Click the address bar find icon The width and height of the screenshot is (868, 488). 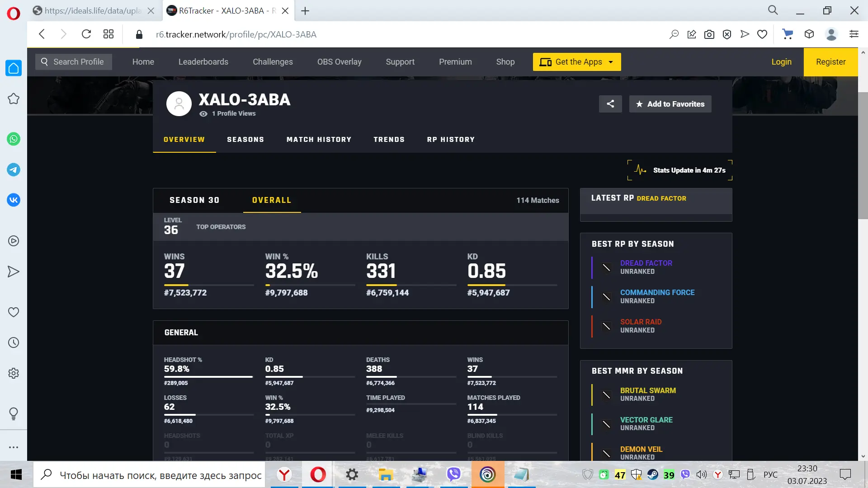(x=674, y=34)
